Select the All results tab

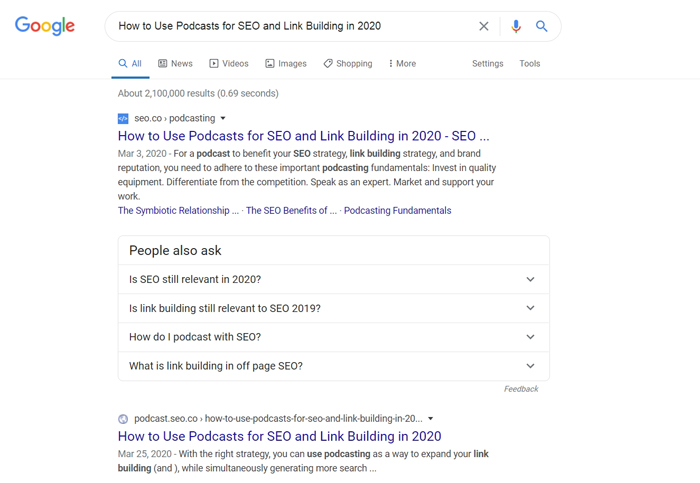pyautogui.click(x=130, y=63)
